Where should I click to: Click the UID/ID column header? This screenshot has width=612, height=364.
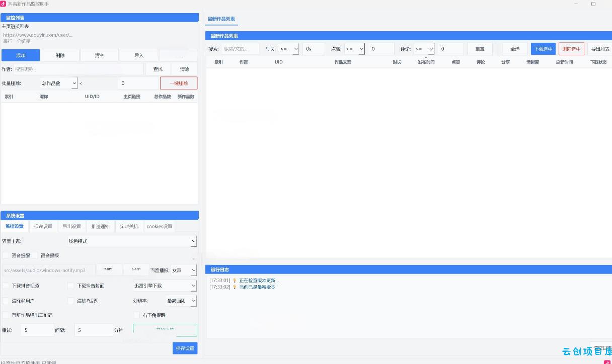[92, 97]
